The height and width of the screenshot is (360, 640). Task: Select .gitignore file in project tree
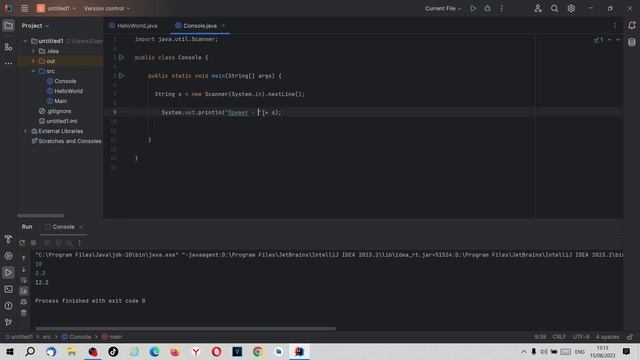tap(55, 111)
